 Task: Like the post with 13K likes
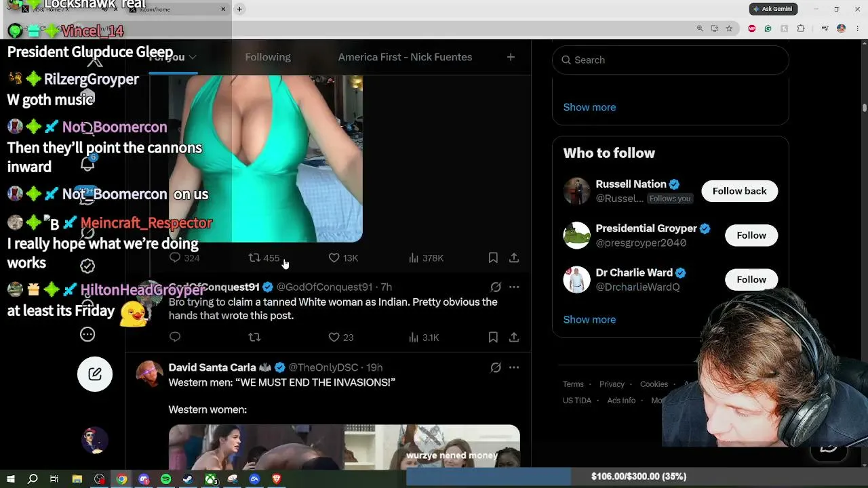point(343,258)
